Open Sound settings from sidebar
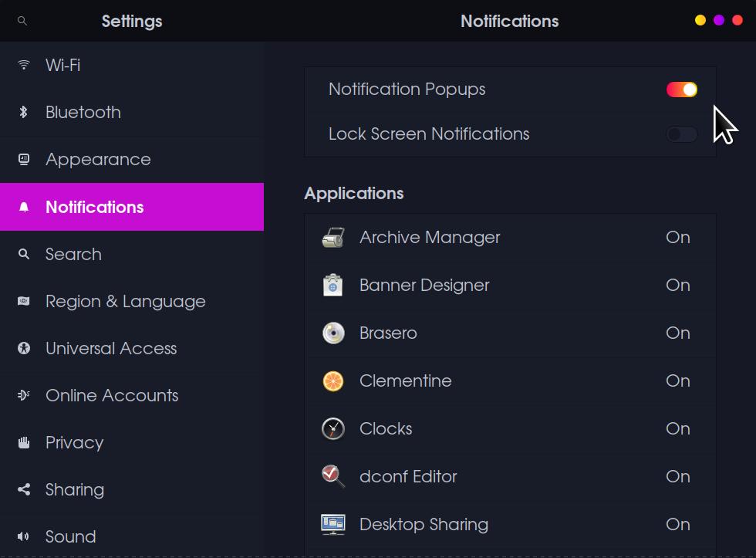Image resolution: width=756 pixels, height=558 pixels. (70, 537)
